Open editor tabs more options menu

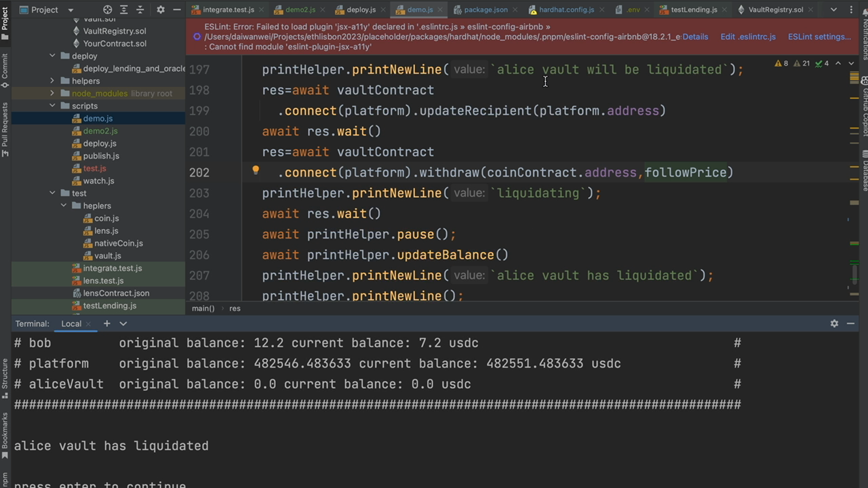(852, 9)
